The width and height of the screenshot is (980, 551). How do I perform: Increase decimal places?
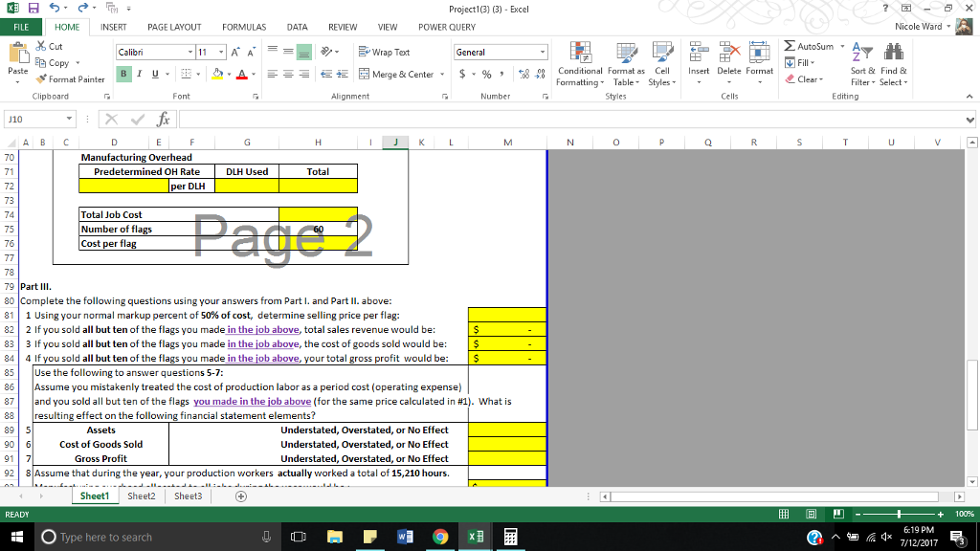523,74
